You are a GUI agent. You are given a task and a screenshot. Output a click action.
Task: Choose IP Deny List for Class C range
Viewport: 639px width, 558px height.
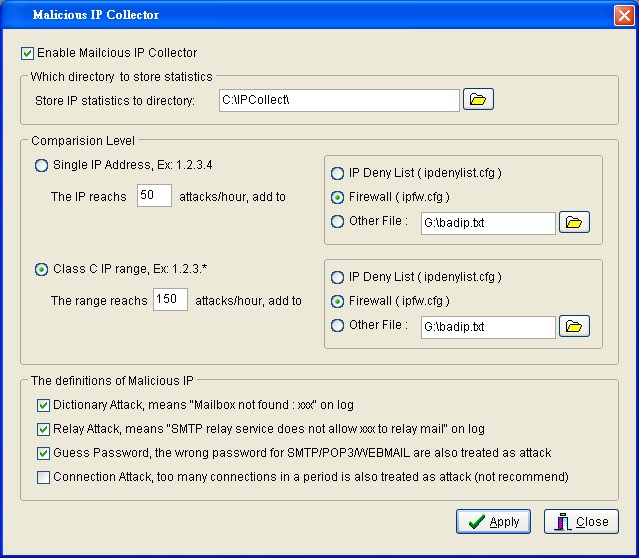[x=338, y=277]
